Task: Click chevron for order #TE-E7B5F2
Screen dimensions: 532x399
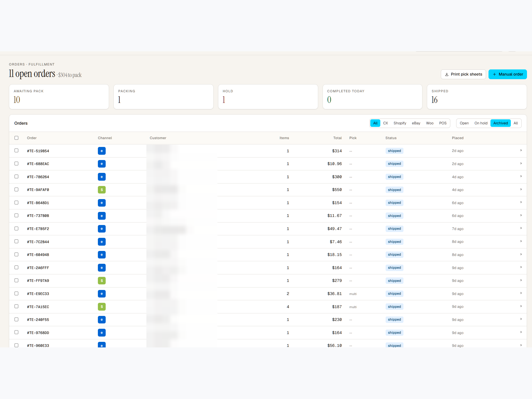Action: [521, 228]
